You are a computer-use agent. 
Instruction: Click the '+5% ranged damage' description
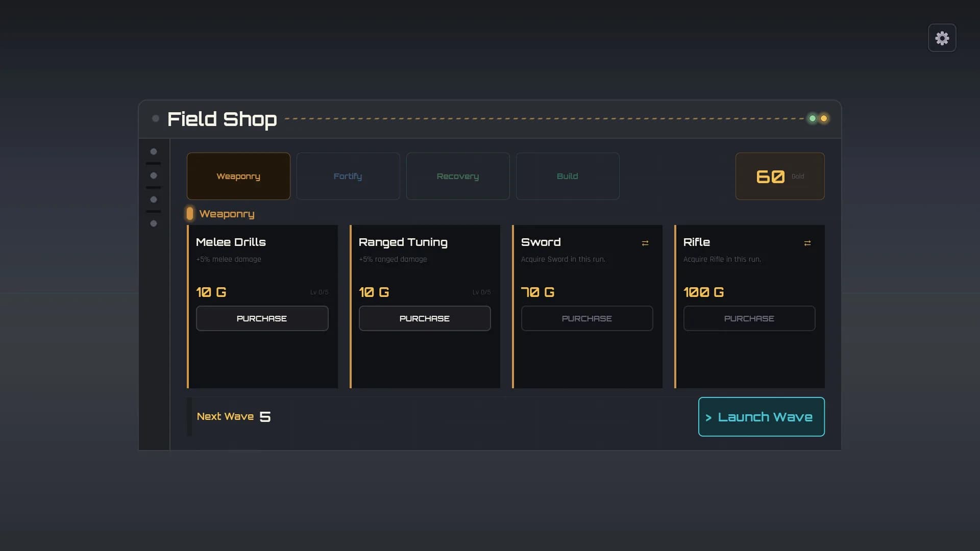393,259
